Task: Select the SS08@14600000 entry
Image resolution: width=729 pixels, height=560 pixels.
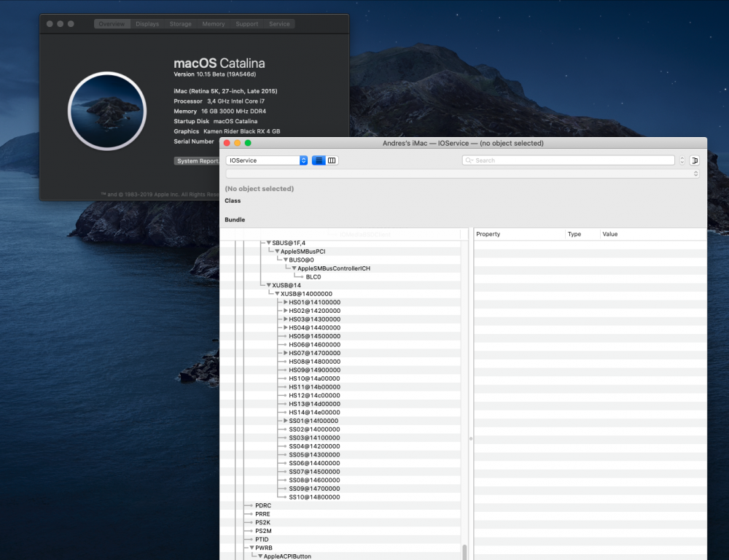Action: click(314, 480)
